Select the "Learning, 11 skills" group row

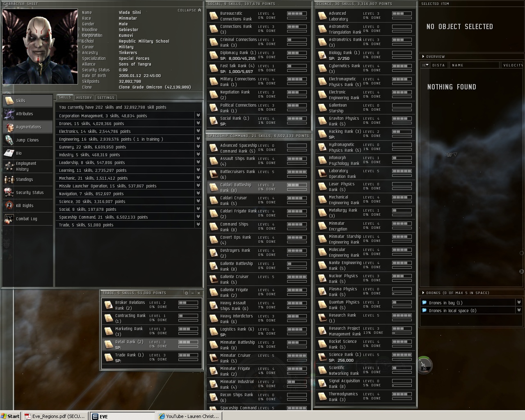pos(129,170)
